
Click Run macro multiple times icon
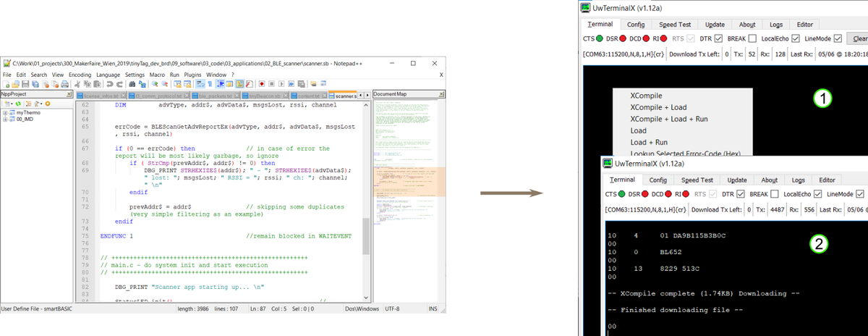(291, 84)
